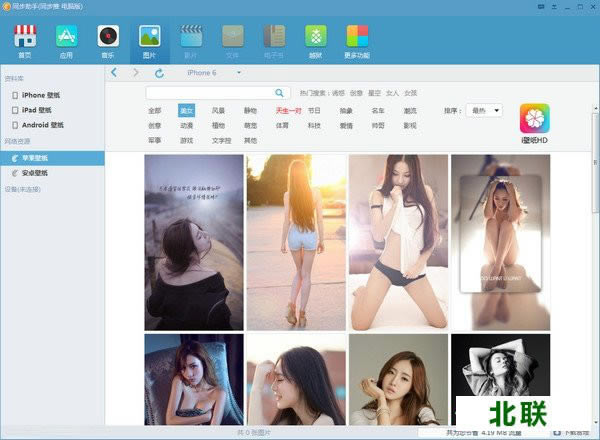Viewport: 600px width, 440px height.
Task: Choose the 全部 category filter
Action: tap(154, 111)
